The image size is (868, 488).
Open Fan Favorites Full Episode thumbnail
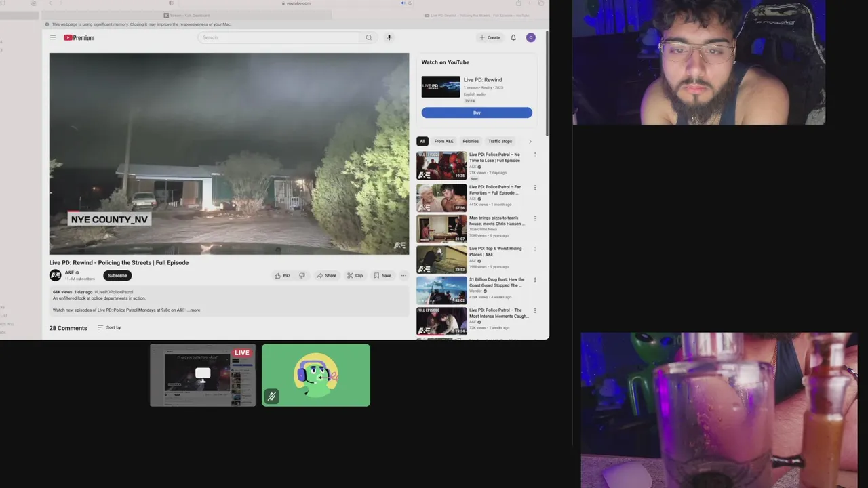pos(441,198)
